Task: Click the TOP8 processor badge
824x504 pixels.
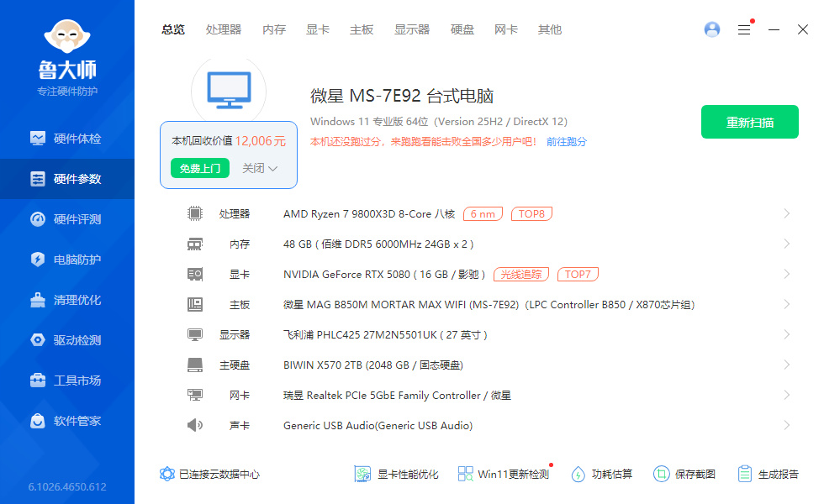Action: click(x=531, y=214)
